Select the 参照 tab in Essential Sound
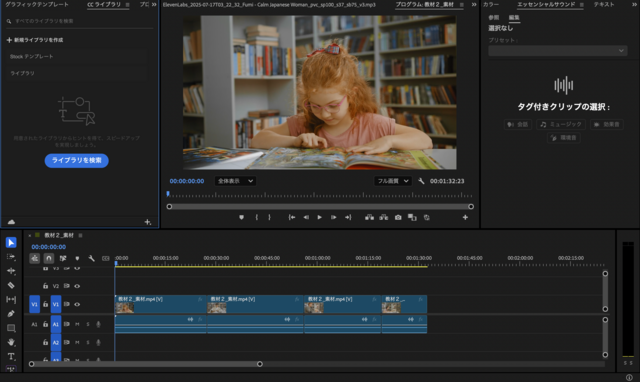The width and height of the screenshot is (640, 382). pos(494,18)
